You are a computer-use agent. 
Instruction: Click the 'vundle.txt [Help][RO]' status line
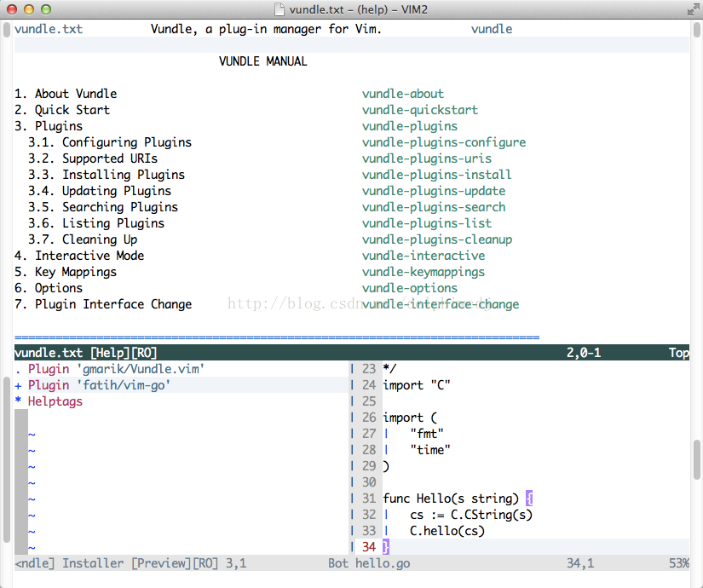(352, 353)
